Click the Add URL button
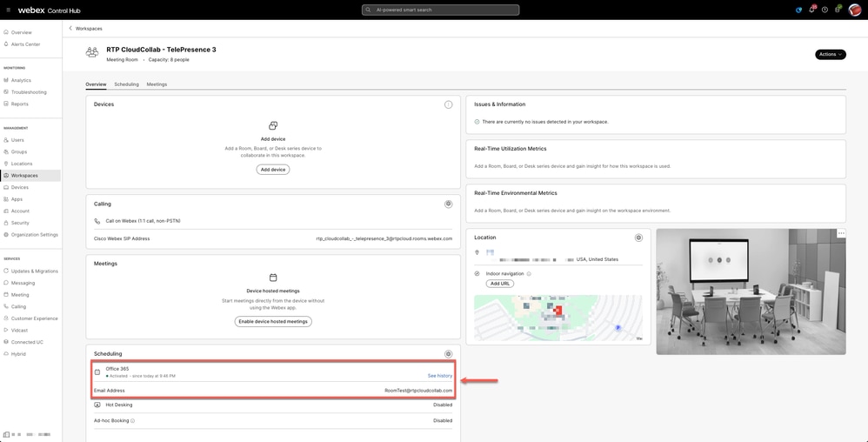Viewport: 868px width, 442px height. click(500, 284)
